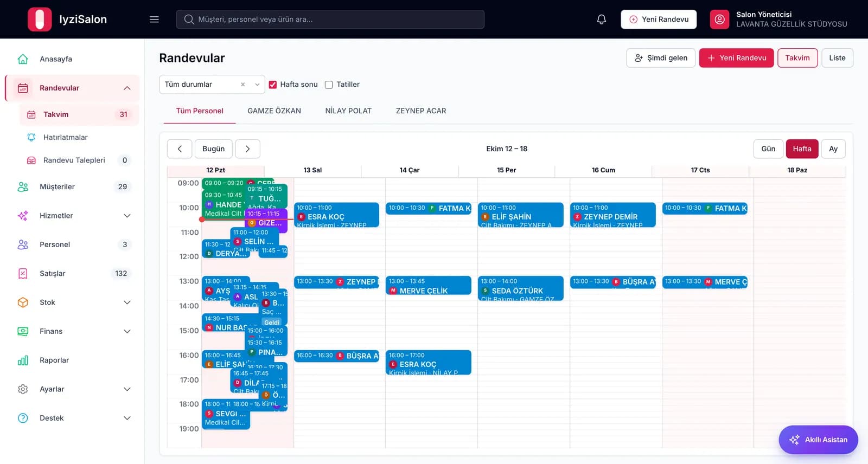
Task: Collapse the Randevular sidebar section
Action: coord(127,88)
